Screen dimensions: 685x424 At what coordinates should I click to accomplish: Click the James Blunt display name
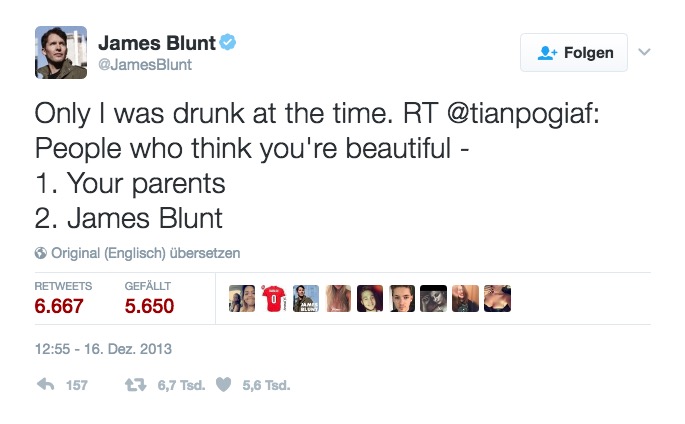(157, 43)
